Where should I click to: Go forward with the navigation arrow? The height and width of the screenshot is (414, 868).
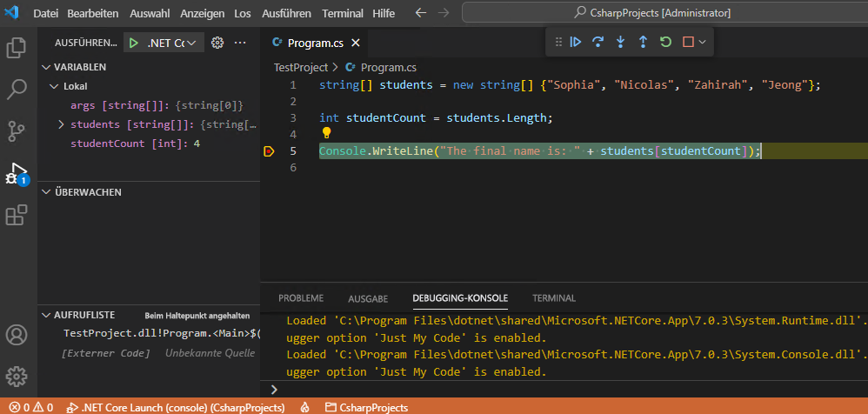(x=444, y=13)
